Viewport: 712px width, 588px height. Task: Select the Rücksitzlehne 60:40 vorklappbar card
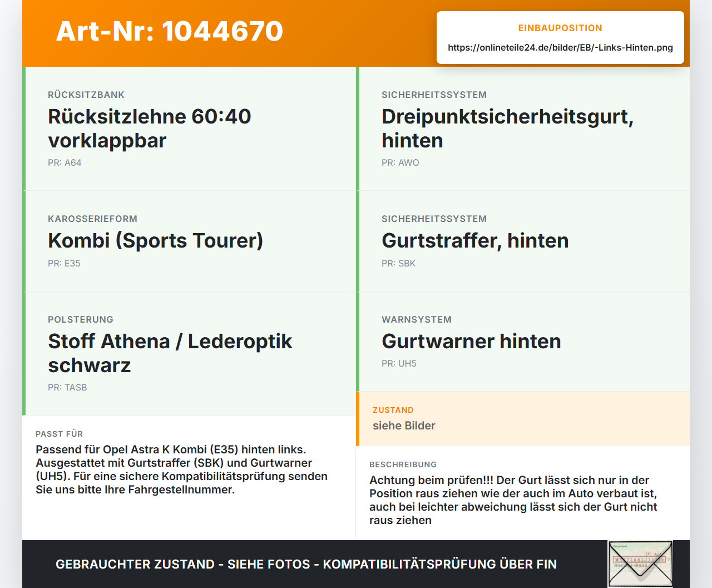pyautogui.click(x=189, y=129)
